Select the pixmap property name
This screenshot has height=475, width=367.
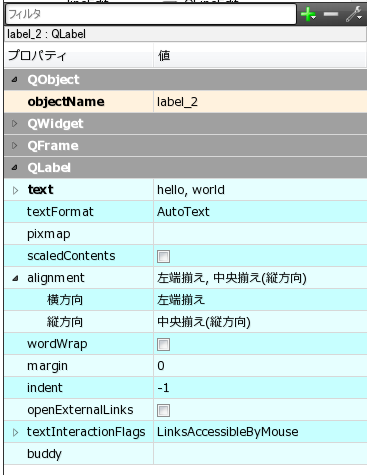49,234
